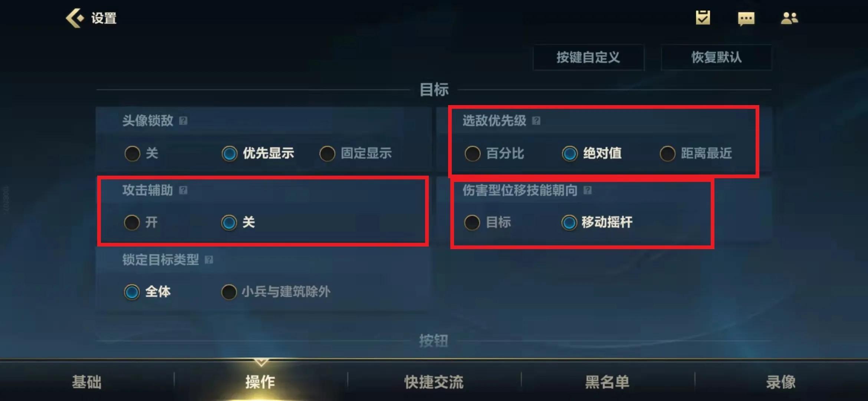
Task: Select 小兵与建筑除外 target type
Action: pyautogui.click(x=276, y=292)
